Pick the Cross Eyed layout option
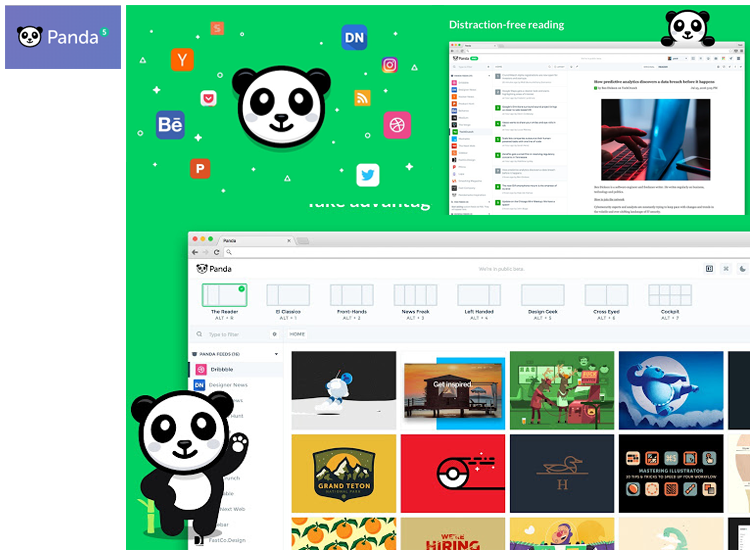The width and height of the screenshot is (750, 550). pyautogui.click(x=606, y=301)
